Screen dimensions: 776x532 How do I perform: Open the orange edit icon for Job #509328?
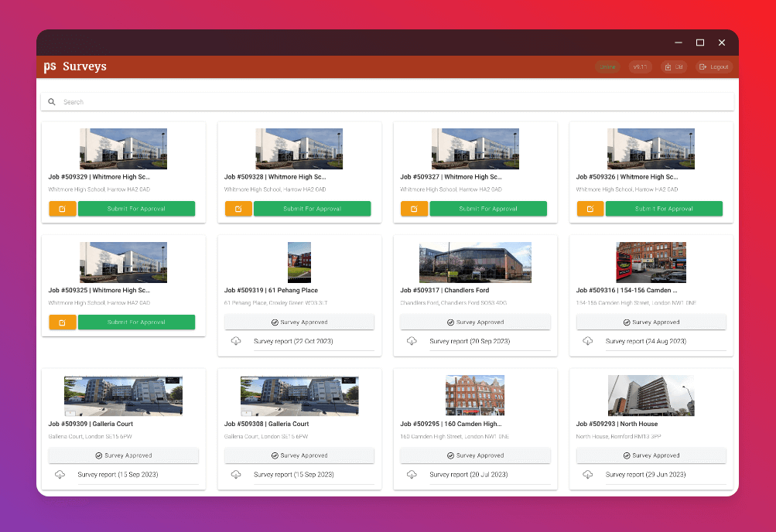238,209
